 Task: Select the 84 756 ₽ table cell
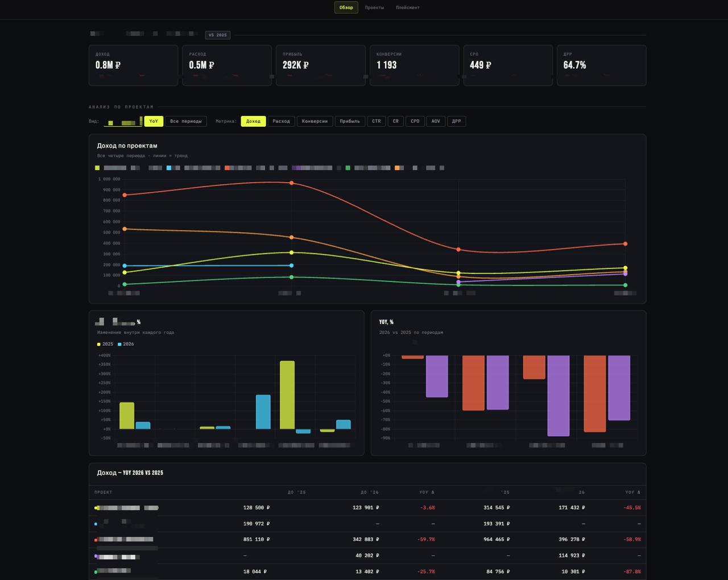[498, 571]
